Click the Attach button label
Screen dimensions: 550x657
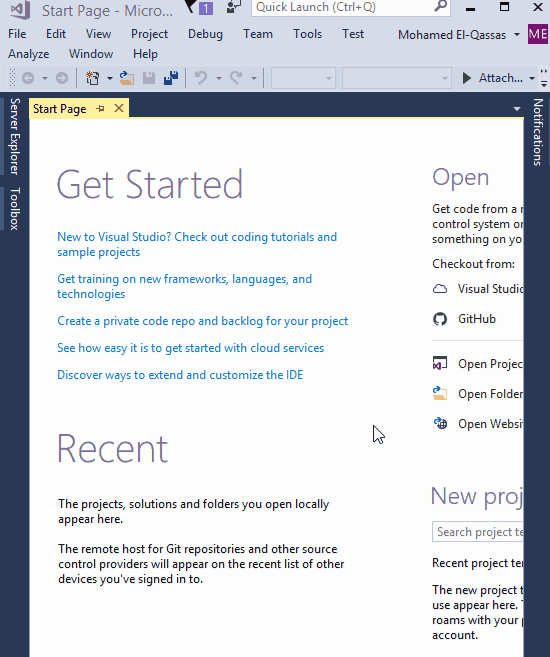(x=501, y=78)
